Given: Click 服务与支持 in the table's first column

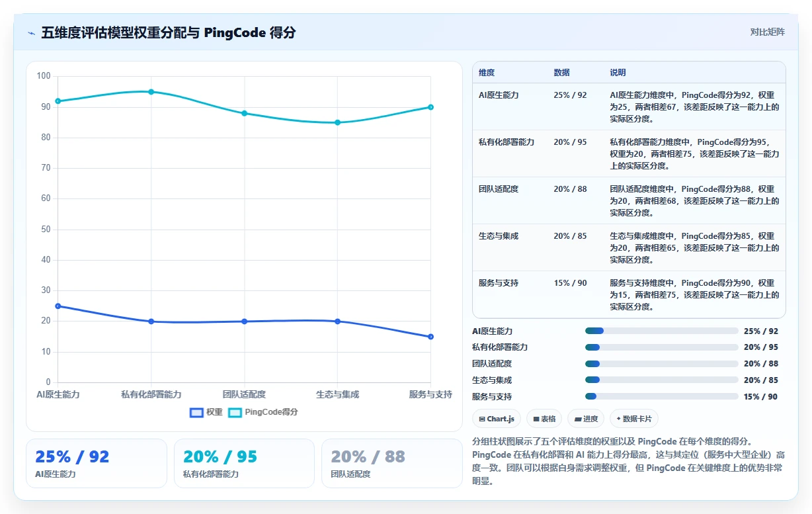Looking at the screenshot, I should click(x=499, y=283).
